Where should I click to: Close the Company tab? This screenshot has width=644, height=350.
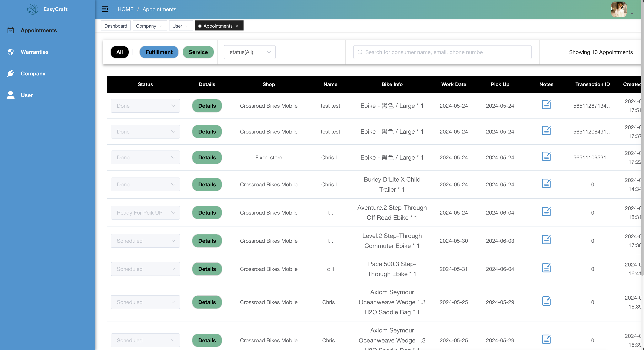(160, 26)
